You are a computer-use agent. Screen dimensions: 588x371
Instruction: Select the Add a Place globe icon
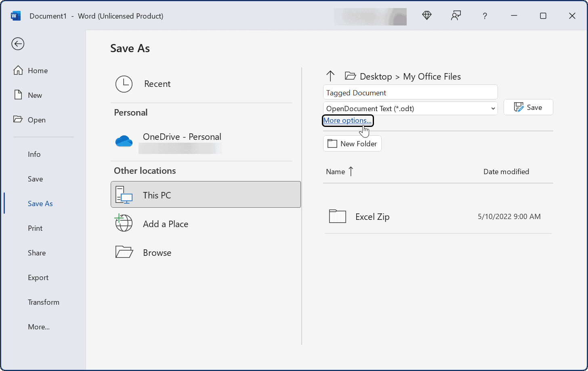(x=124, y=223)
